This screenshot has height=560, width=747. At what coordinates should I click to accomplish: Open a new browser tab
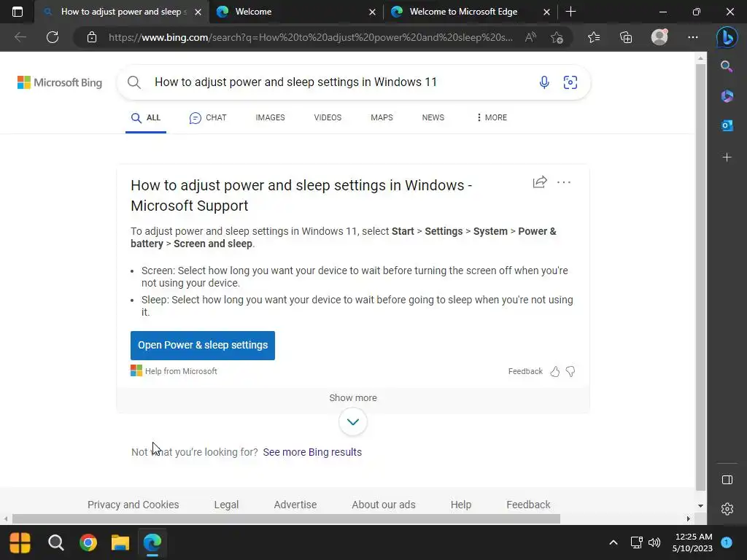[x=570, y=12]
